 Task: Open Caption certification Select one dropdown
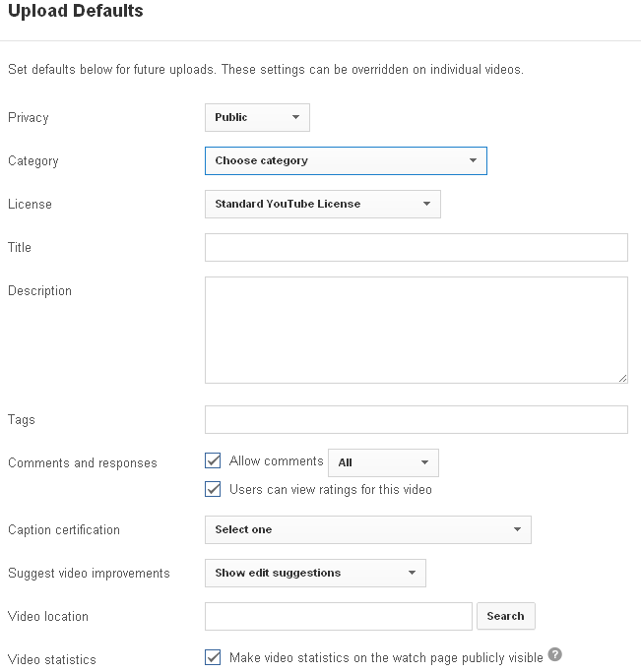tap(368, 529)
